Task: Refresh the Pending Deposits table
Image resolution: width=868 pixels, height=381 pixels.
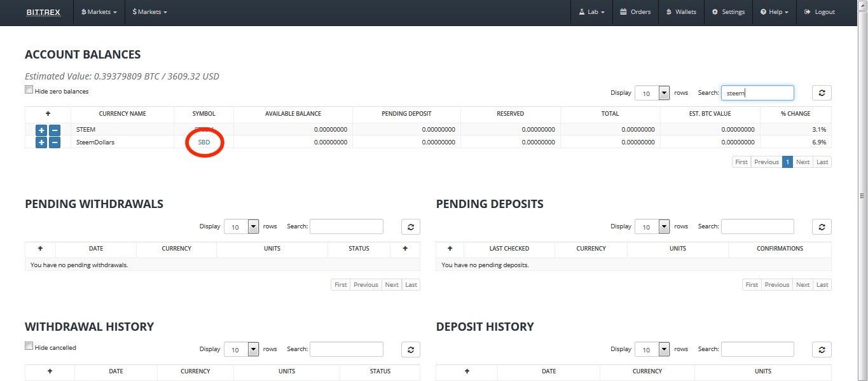Action: pos(822,226)
